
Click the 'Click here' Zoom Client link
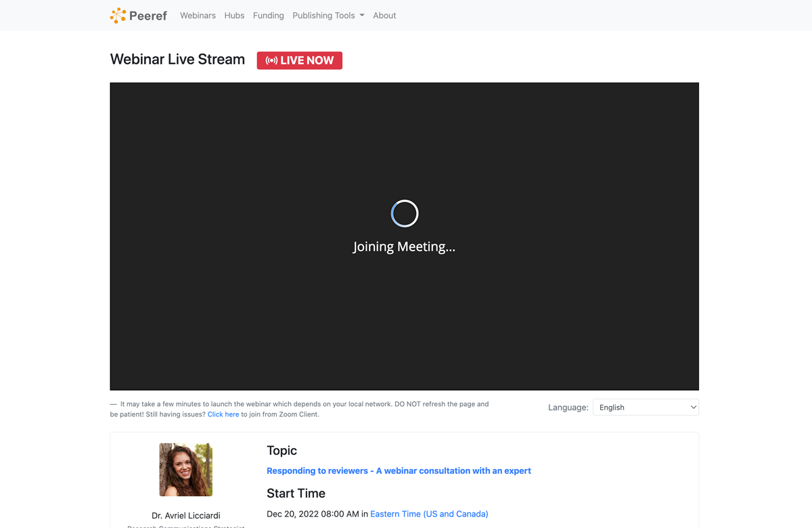pyautogui.click(x=223, y=414)
